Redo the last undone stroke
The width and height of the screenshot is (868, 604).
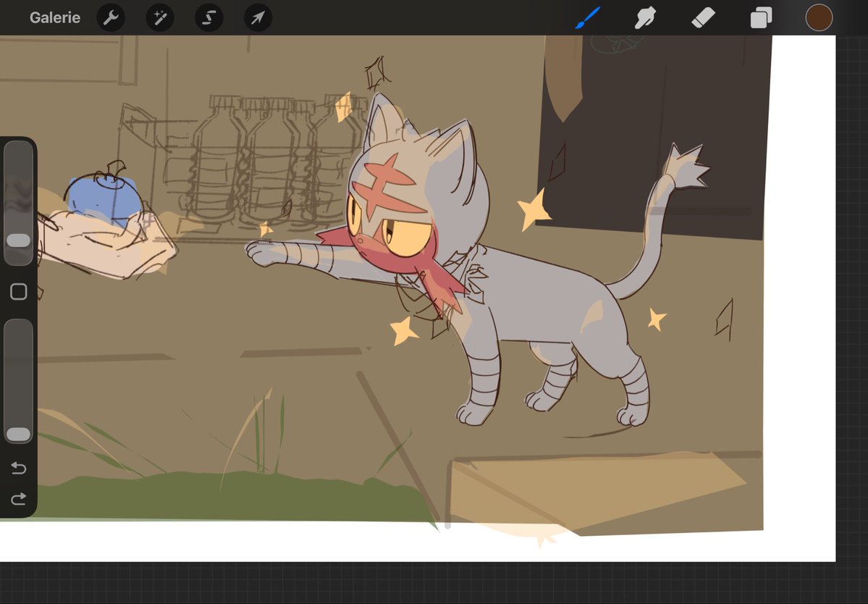point(18,499)
